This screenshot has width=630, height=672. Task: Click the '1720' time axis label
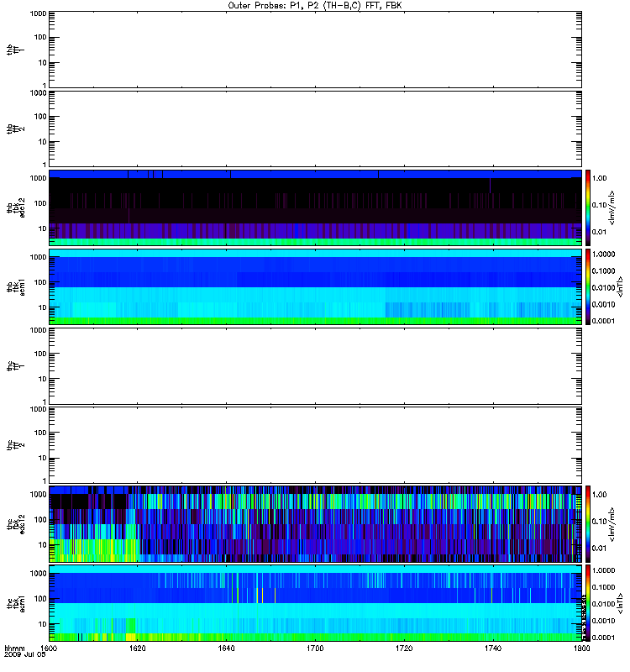[x=404, y=648]
